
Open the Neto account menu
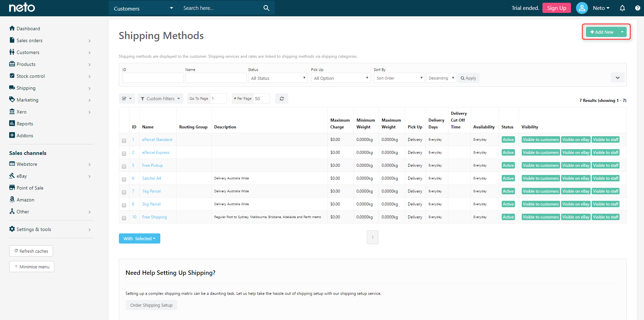(x=601, y=8)
